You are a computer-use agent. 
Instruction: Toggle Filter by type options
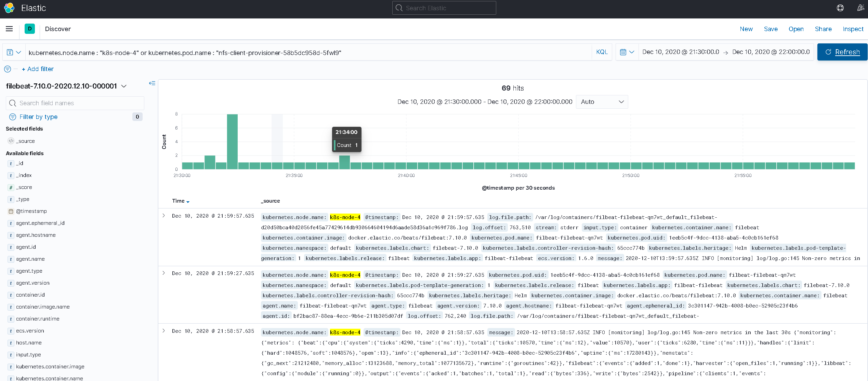38,117
